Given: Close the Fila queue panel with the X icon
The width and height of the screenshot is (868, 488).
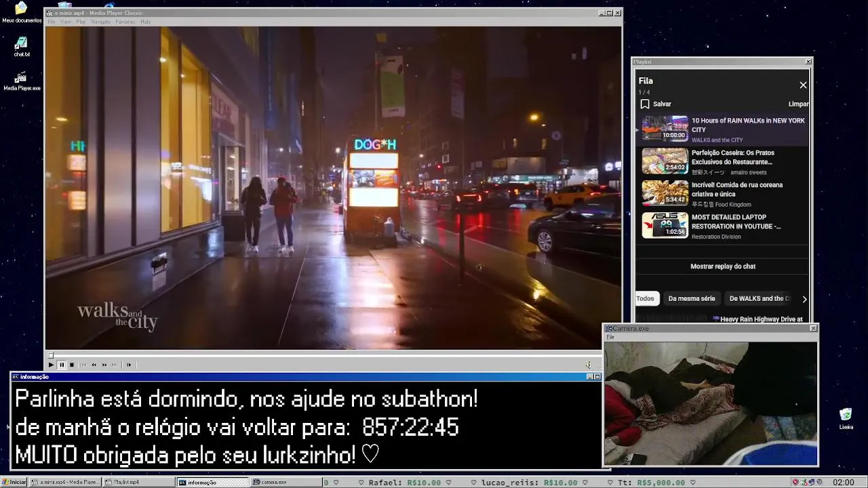Looking at the screenshot, I should [803, 85].
